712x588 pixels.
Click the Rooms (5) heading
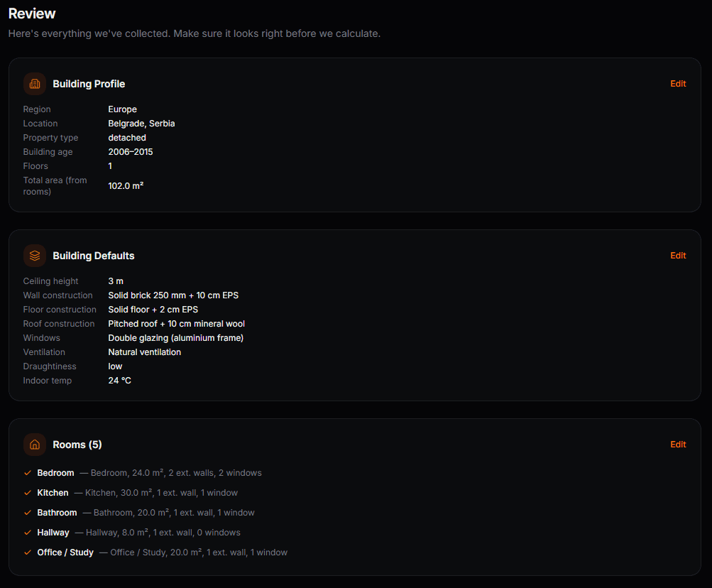click(x=77, y=445)
